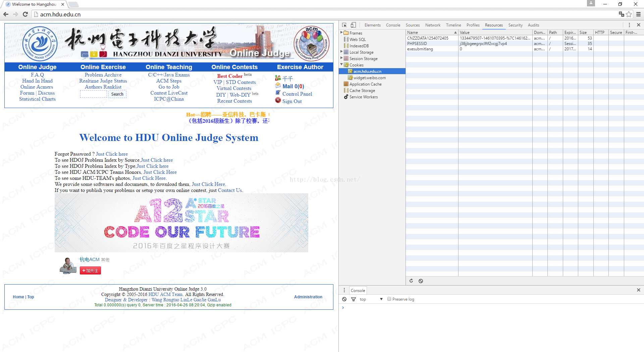Click the ACM ICPC balloon logo
This screenshot has height=352, width=644.
click(x=312, y=44)
